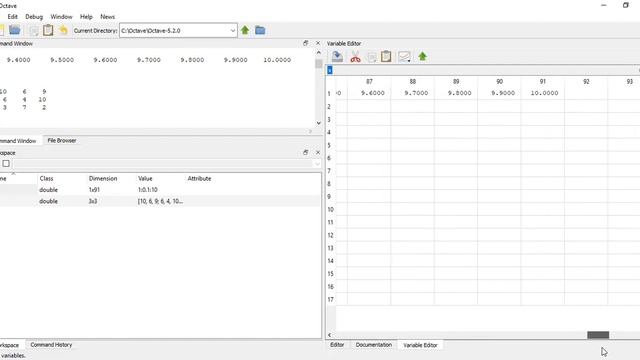Switch to the Command History tab
The height and width of the screenshot is (360, 640).
[51, 345]
